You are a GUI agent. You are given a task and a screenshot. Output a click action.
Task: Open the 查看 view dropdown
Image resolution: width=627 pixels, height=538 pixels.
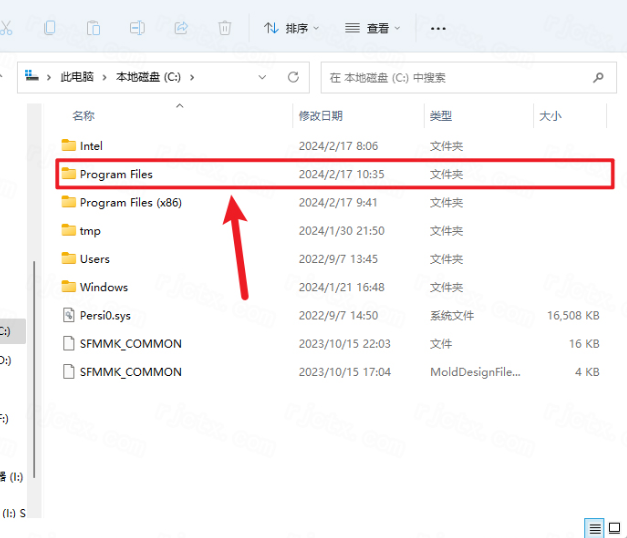pos(373,28)
